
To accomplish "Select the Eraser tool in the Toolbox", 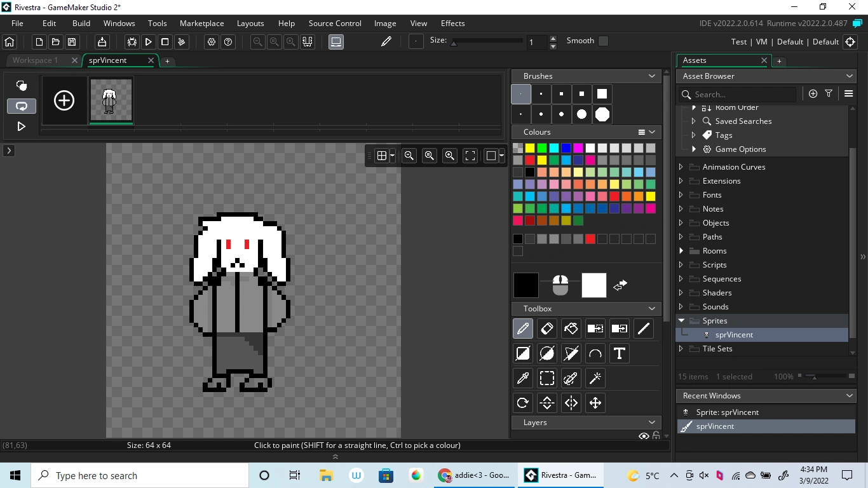I will click(x=547, y=329).
